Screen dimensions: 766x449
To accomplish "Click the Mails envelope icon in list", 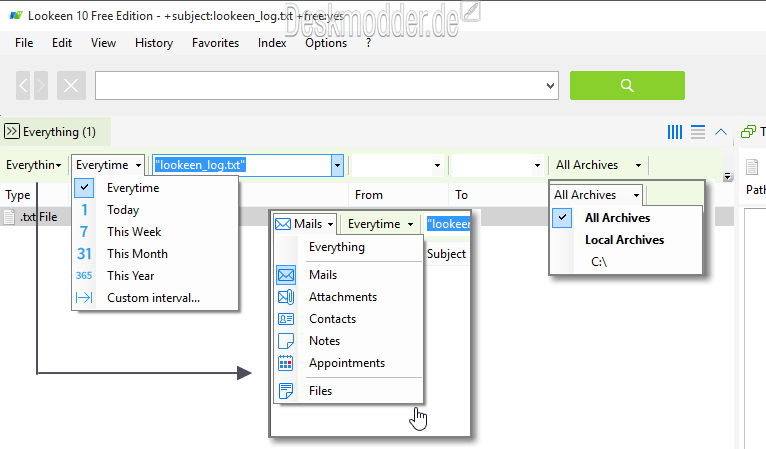I will point(286,275).
